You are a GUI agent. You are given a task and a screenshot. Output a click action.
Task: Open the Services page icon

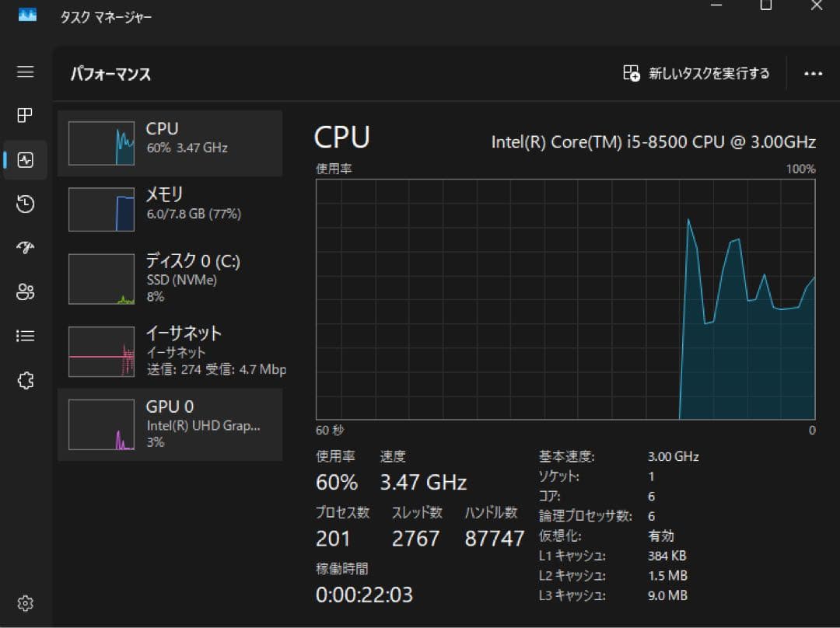click(x=26, y=380)
